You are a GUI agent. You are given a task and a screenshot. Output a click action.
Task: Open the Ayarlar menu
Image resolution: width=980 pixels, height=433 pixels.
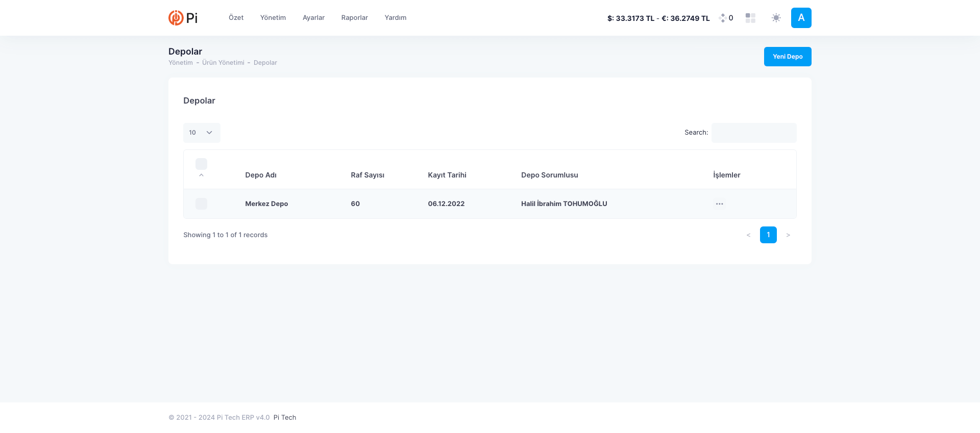point(313,18)
